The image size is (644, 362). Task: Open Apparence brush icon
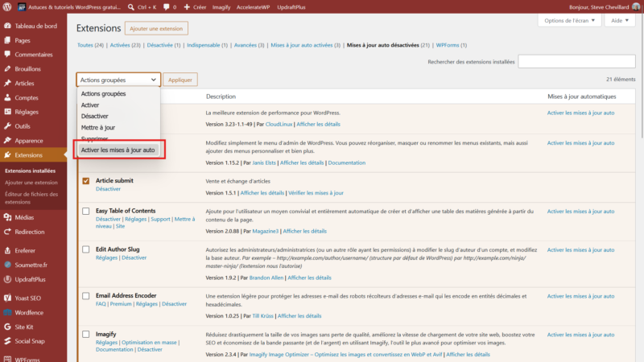pos(7,140)
